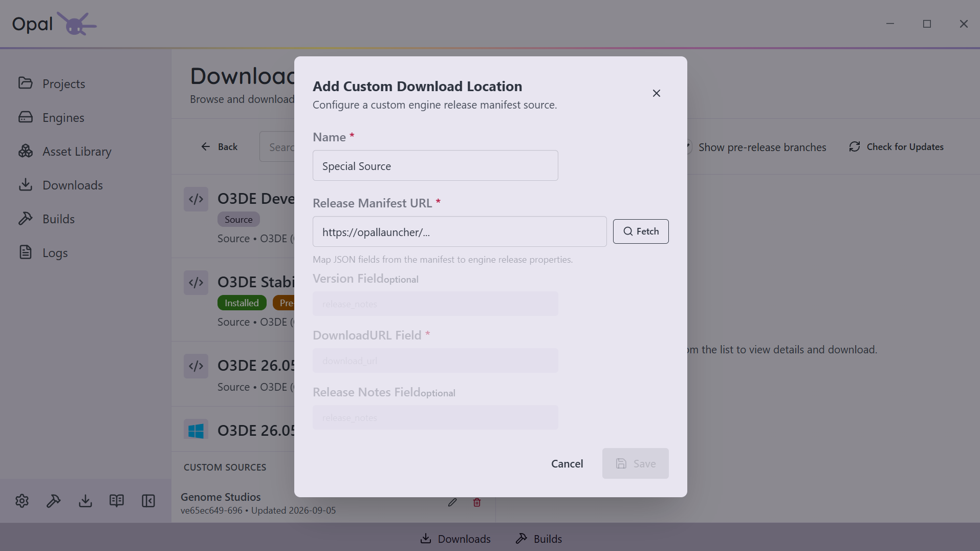Click the code icon beside O3DE Deve
The height and width of the screenshot is (551, 980).
click(x=196, y=199)
